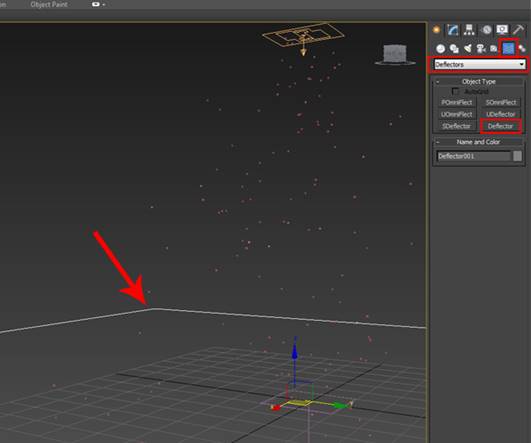The width and height of the screenshot is (531, 443).
Task: Select the Shapes category icon
Action: 454,49
